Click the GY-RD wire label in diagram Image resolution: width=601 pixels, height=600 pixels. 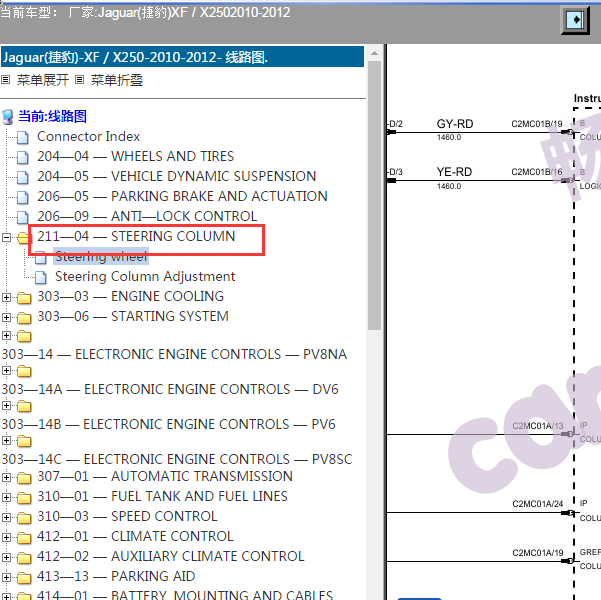coord(455,124)
